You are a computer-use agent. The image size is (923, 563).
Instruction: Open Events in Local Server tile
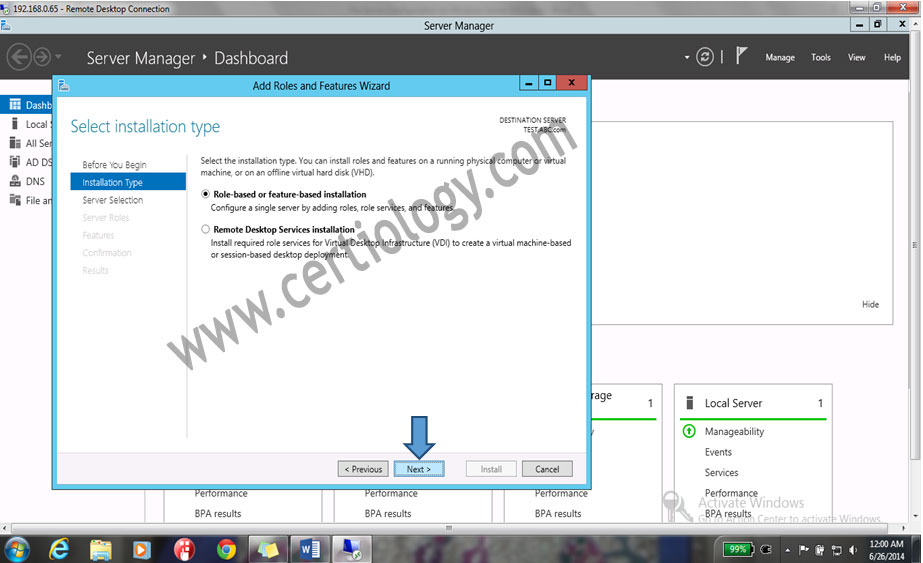(718, 452)
